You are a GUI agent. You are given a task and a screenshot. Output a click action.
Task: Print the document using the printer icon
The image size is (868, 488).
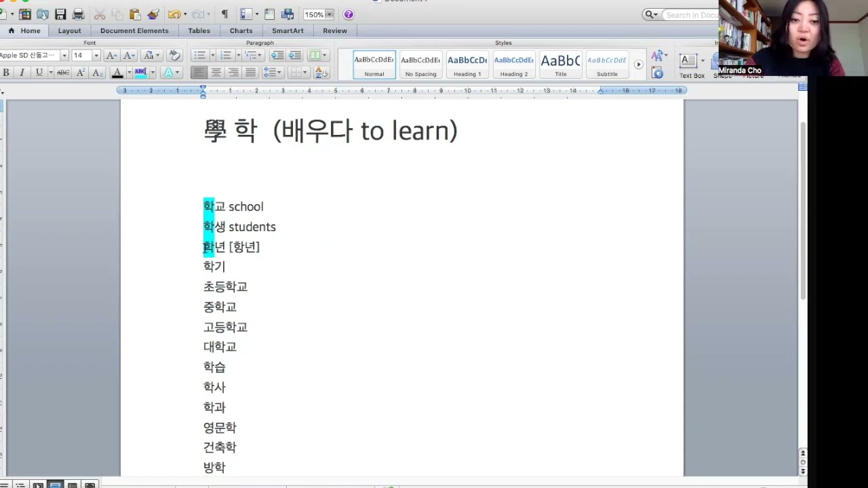[x=78, y=14]
